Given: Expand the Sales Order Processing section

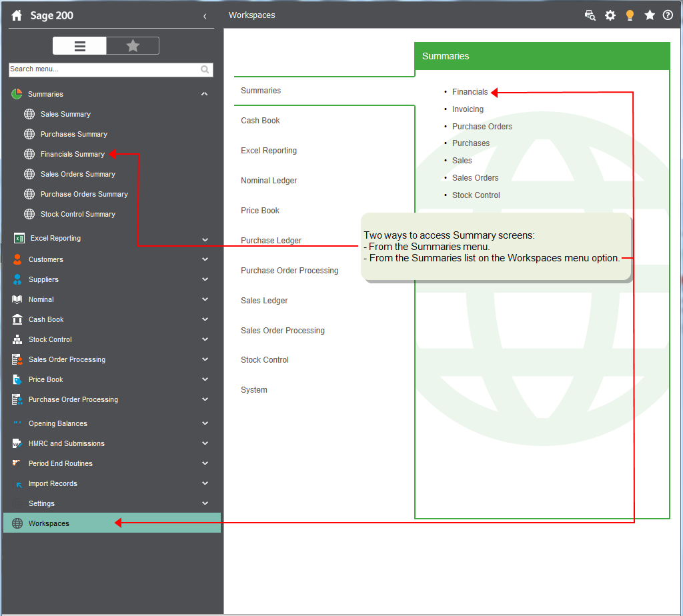Looking at the screenshot, I should (205, 359).
